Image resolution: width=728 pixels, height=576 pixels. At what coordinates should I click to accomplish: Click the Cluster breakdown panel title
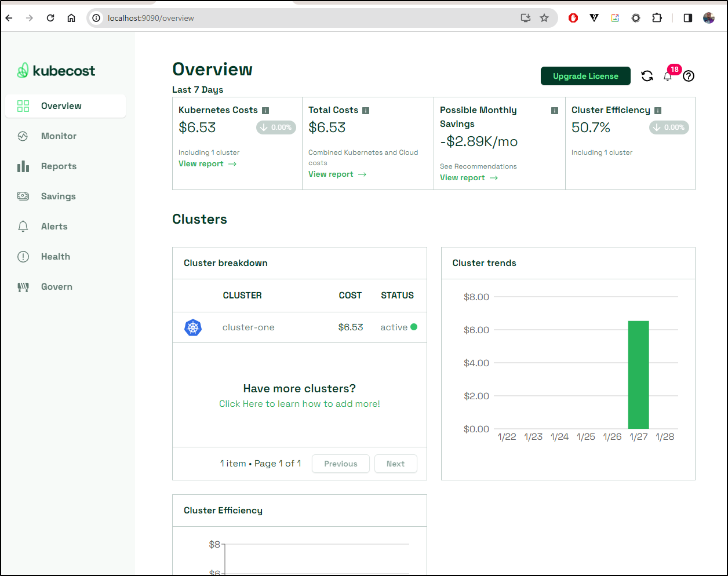pos(225,263)
